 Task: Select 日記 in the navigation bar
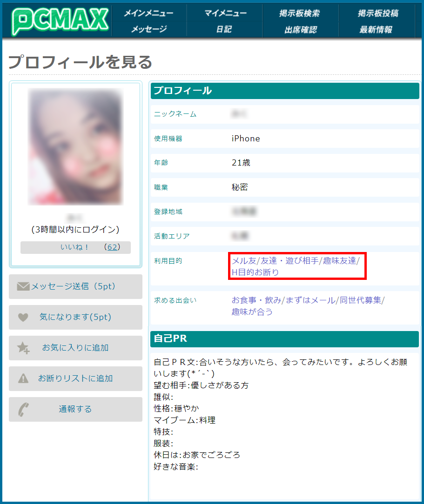[x=224, y=29]
